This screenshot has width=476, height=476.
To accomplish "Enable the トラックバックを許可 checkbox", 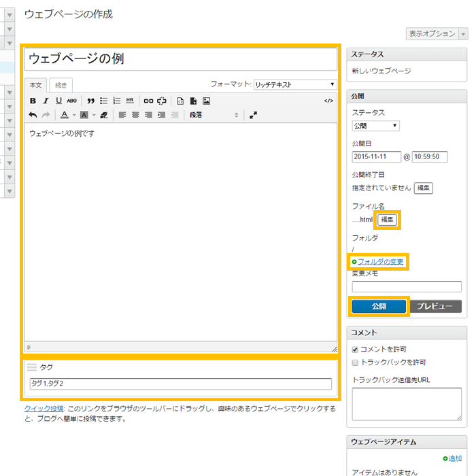I will pos(356,362).
